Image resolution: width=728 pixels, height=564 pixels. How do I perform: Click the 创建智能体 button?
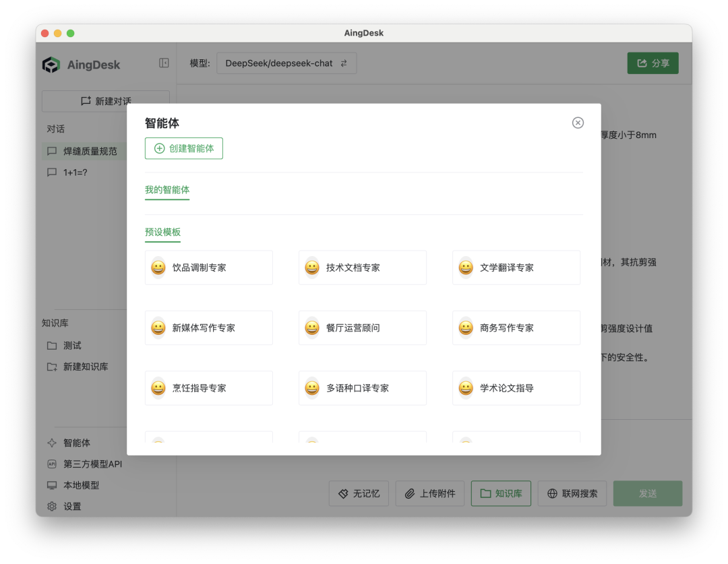tap(184, 148)
